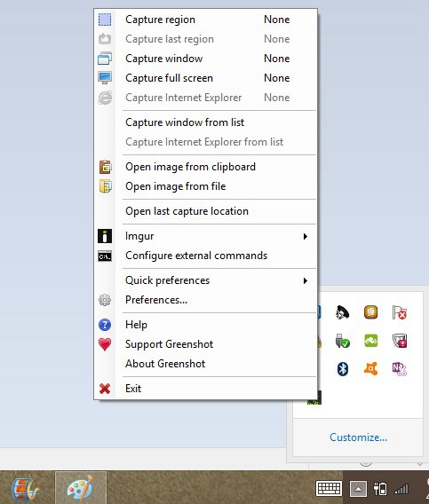Open the touch keyboard taskbar icon
Image resolution: width=429 pixels, height=504 pixels.
[329, 489]
